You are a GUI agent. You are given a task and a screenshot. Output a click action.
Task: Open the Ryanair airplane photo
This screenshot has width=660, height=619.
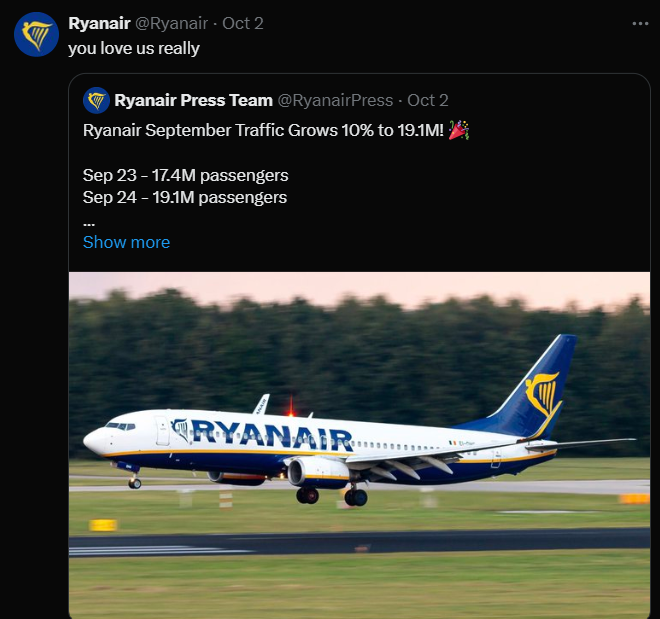359,445
